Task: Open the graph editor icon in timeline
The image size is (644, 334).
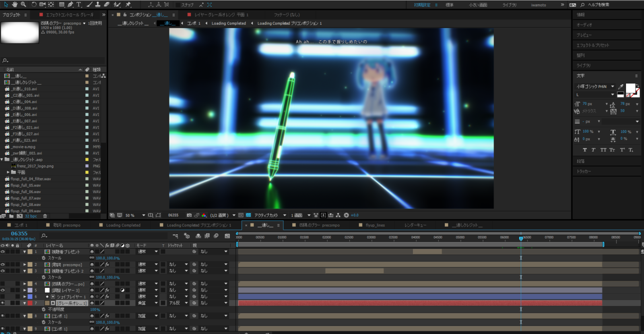Action: 227,236
